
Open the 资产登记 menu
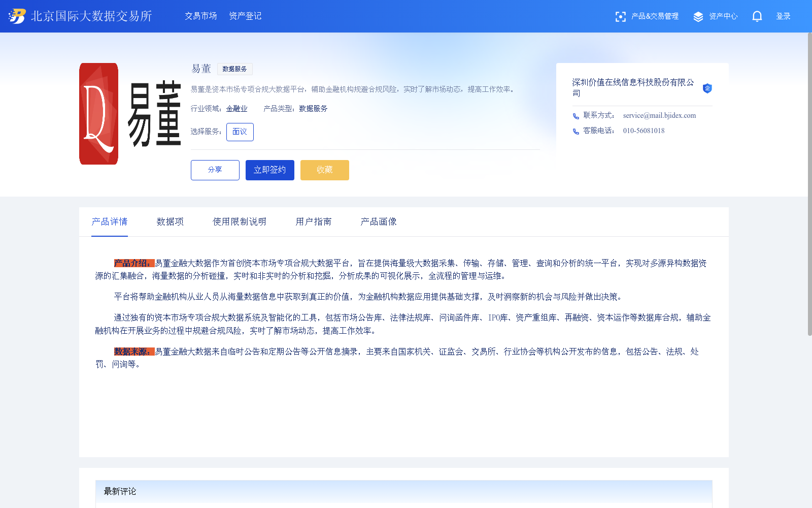pos(245,16)
